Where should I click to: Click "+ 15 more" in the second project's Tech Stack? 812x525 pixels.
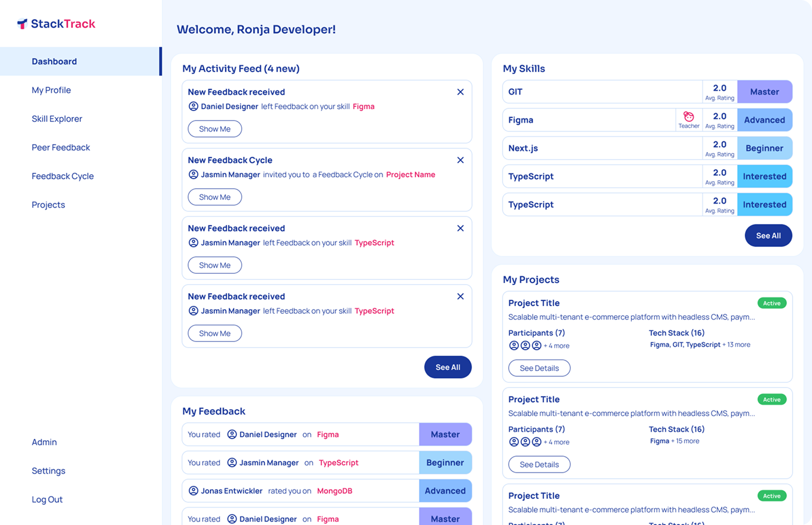click(685, 441)
